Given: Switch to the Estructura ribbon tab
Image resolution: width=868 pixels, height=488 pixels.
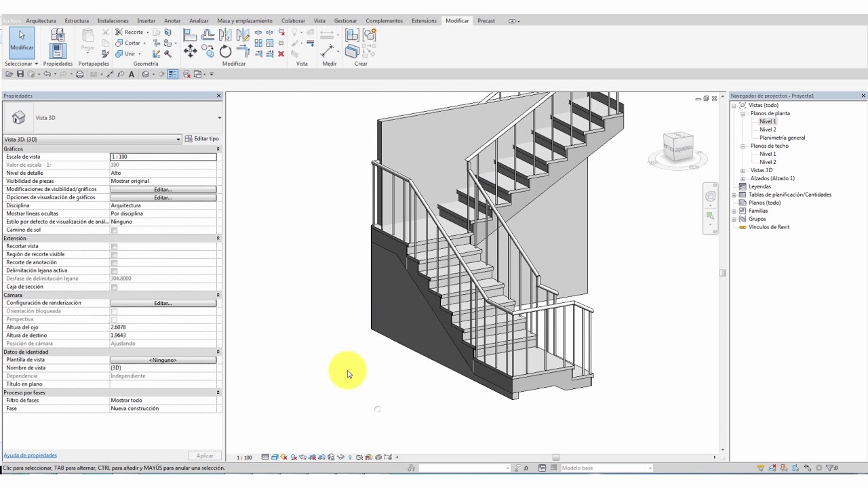Looking at the screenshot, I should coord(77,21).
